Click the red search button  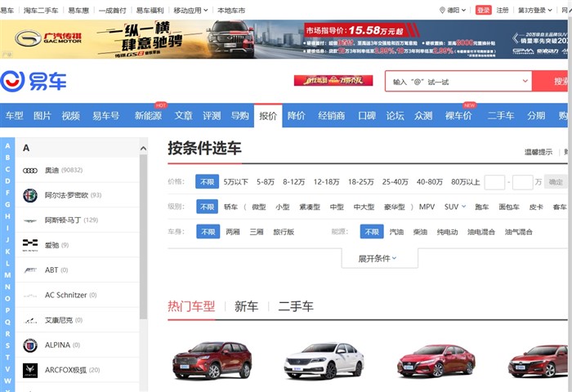click(x=550, y=81)
